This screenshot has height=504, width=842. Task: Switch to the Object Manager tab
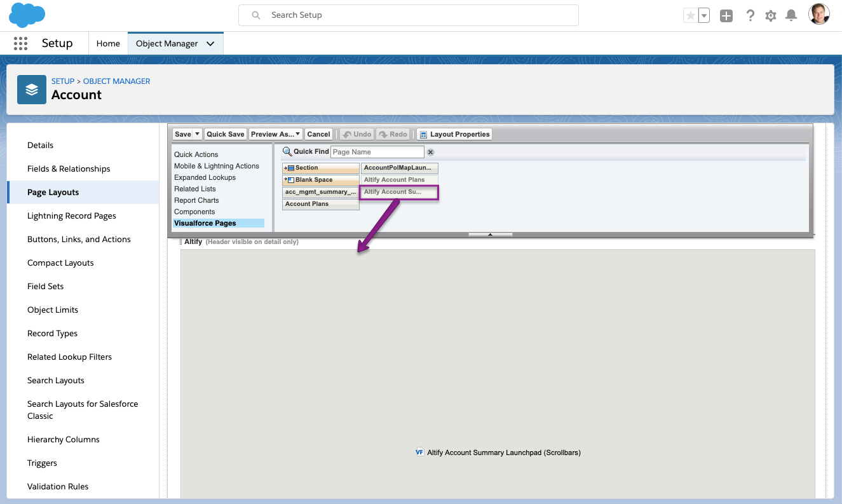[x=167, y=43]
